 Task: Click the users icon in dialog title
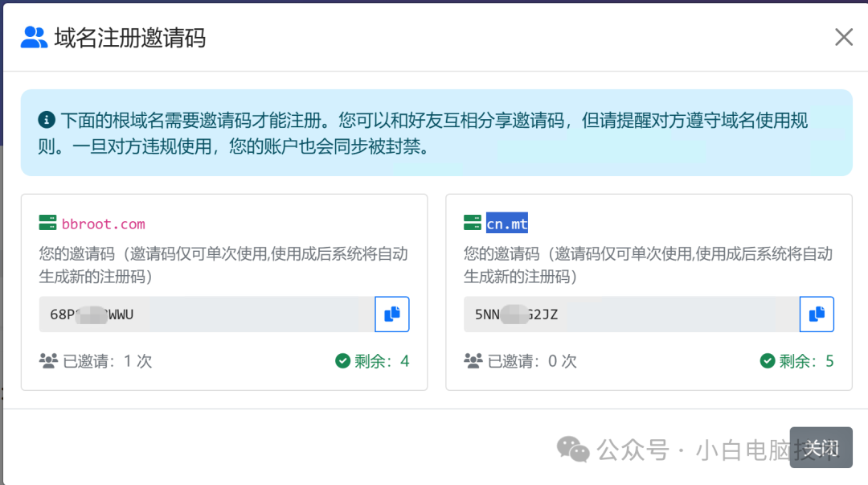[x=34, y=38]
